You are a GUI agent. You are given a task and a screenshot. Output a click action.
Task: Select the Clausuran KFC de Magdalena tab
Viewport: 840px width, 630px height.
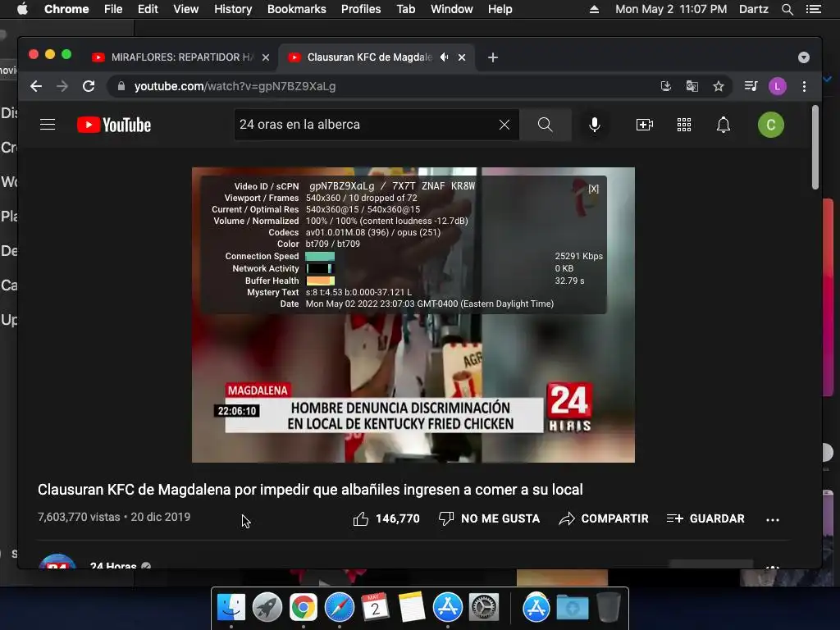[370, 57]
